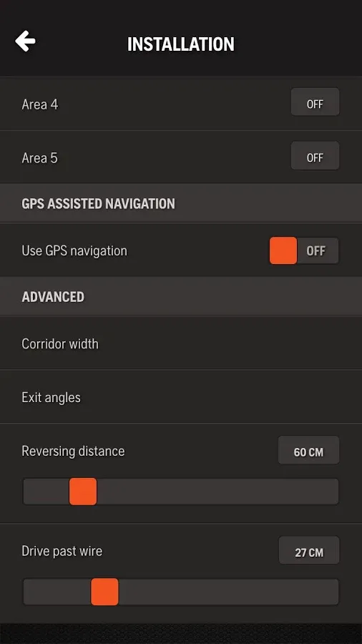
Task: Toggle Area 5 OFF button
Action: tap(315, 156)
